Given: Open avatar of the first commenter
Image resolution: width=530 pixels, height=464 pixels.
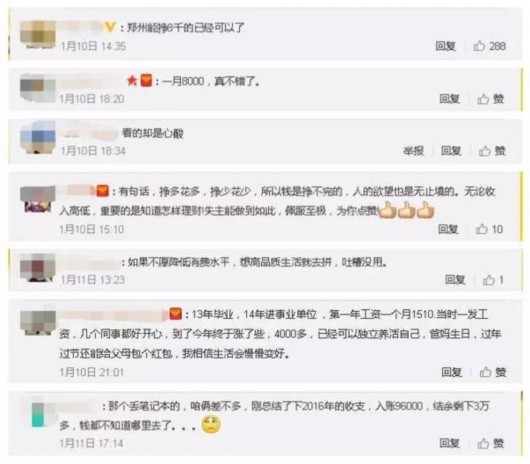Looking at the screenshot, I should (38, 34).
